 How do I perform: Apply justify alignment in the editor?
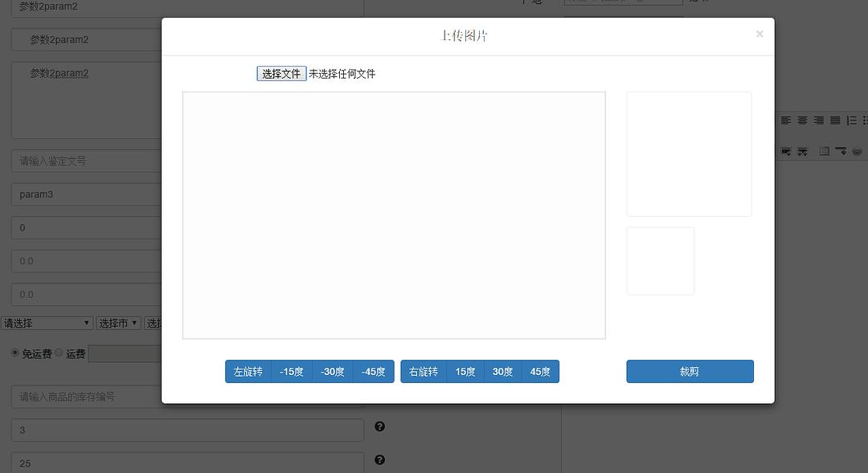[835, 120]
